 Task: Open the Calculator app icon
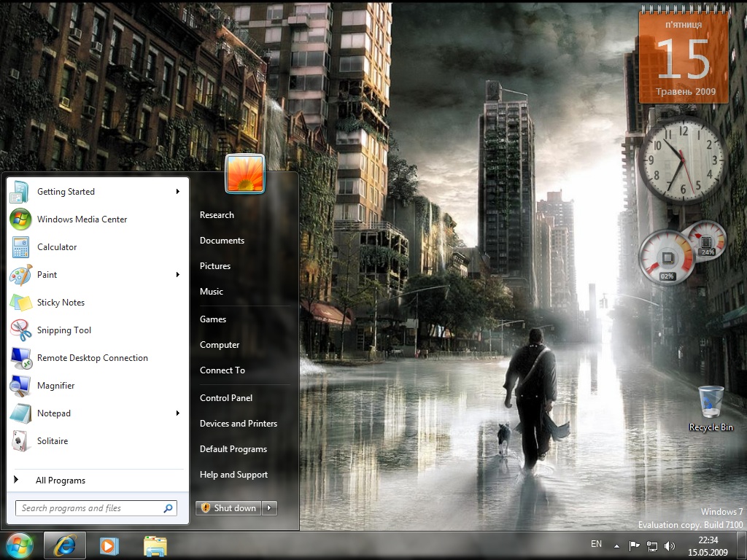coord(20,247)
